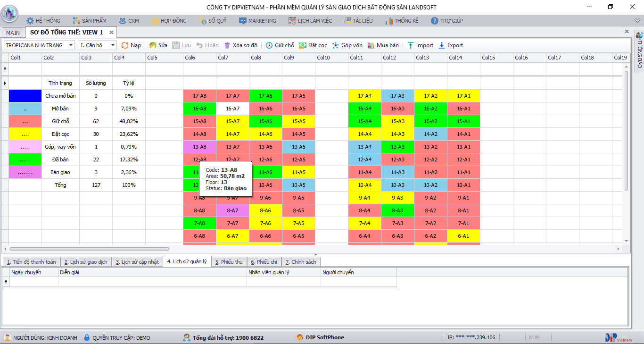
Task: Select apartment cell 8-A7
Action: pyautogui.click(x=232, y=210)
